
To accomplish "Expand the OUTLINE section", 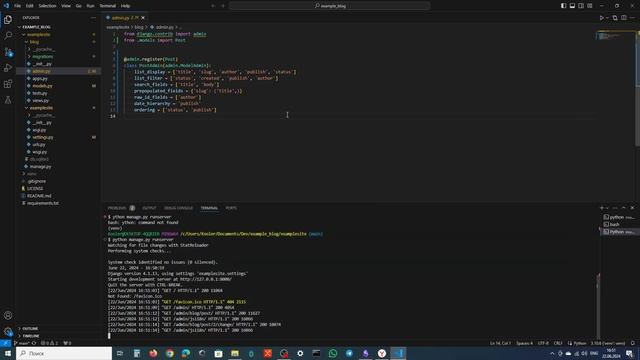I will pyautogui.click(x=30, y=329).
